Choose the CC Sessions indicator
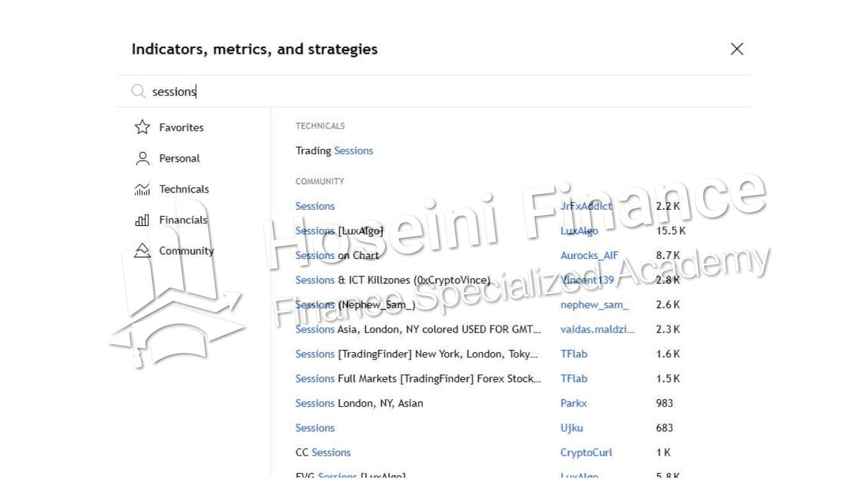This screenshot has width=868, height=502. pyautogui.click(x=323, y=453)
